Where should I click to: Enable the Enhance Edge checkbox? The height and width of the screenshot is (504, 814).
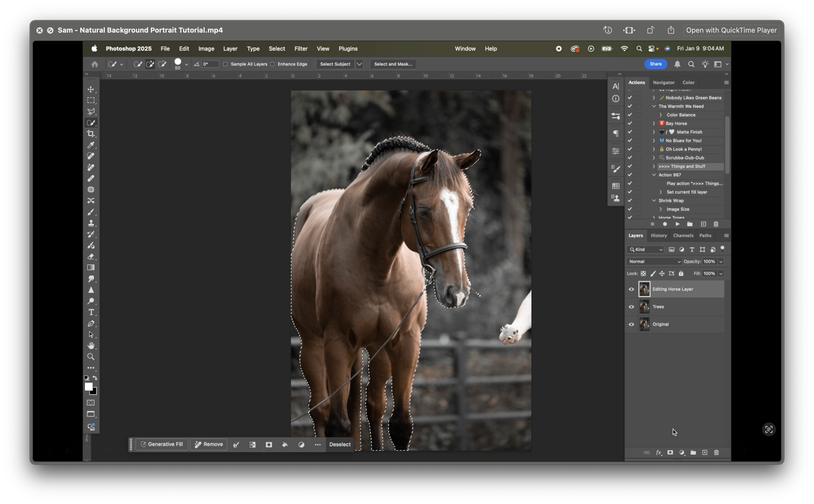coord(273,64)
